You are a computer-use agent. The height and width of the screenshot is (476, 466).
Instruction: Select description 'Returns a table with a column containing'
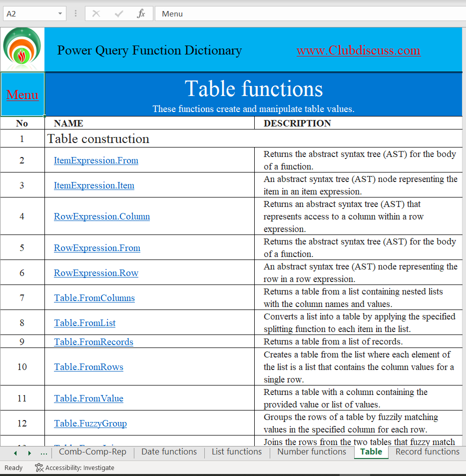359,398
